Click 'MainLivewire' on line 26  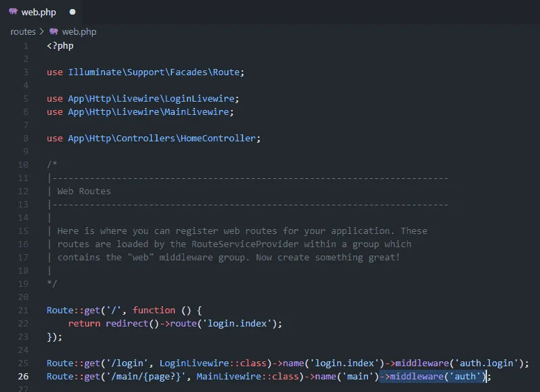pos(229,377)
